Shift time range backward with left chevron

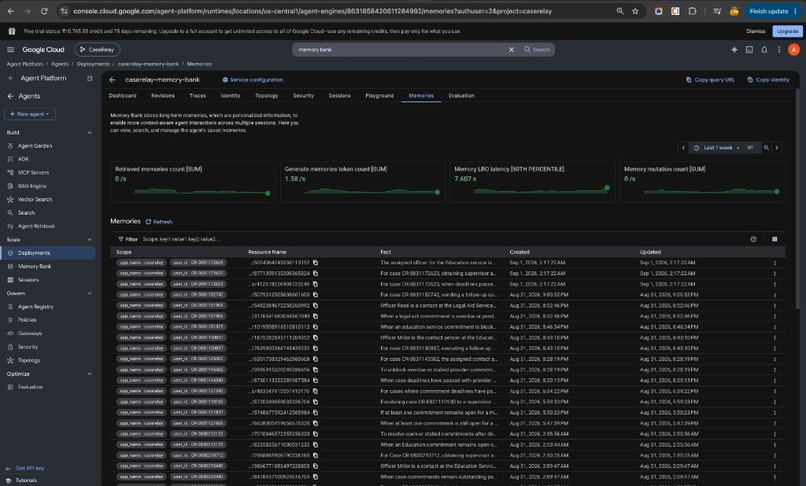click(683, 148)
